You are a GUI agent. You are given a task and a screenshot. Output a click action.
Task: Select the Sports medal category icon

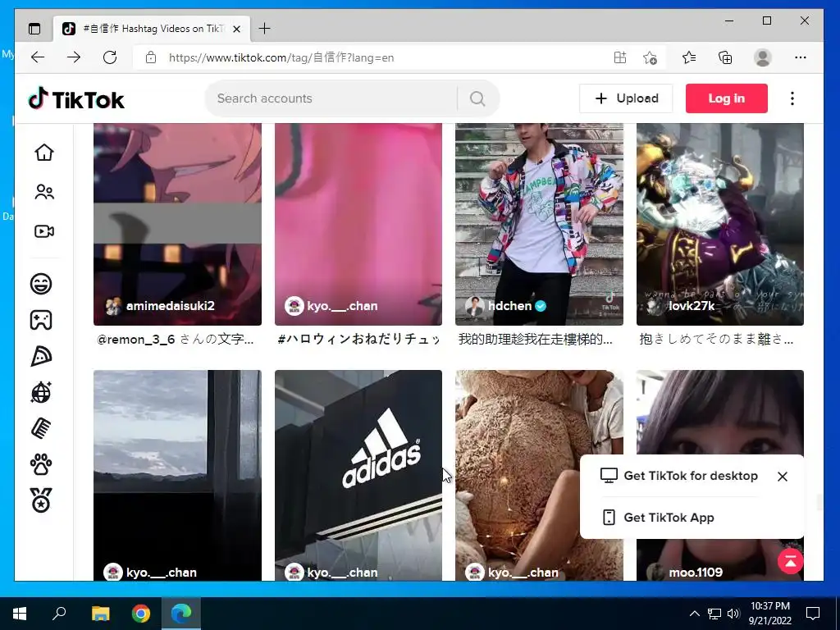pyautogui.click(x=41, y=500)
